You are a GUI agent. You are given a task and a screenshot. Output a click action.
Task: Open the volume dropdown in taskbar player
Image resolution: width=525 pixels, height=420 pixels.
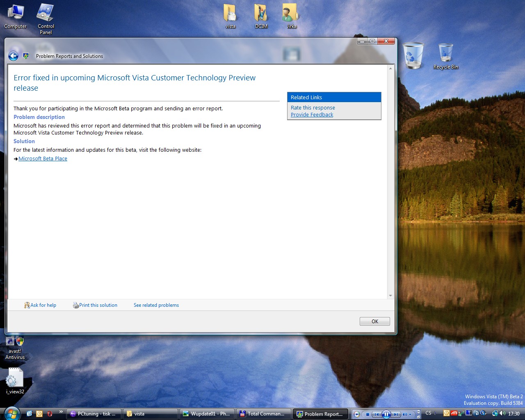pyautogui.click(x=410, y=414)
